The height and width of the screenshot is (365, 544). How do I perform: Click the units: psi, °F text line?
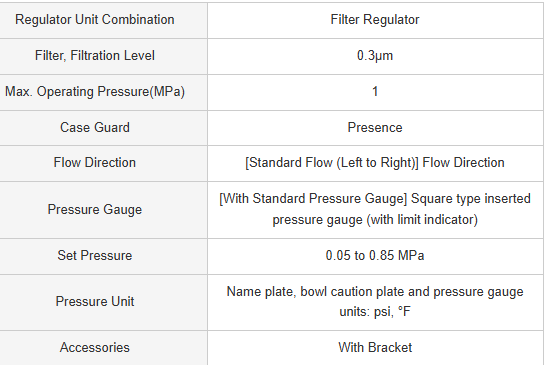[x=375, y=312]
